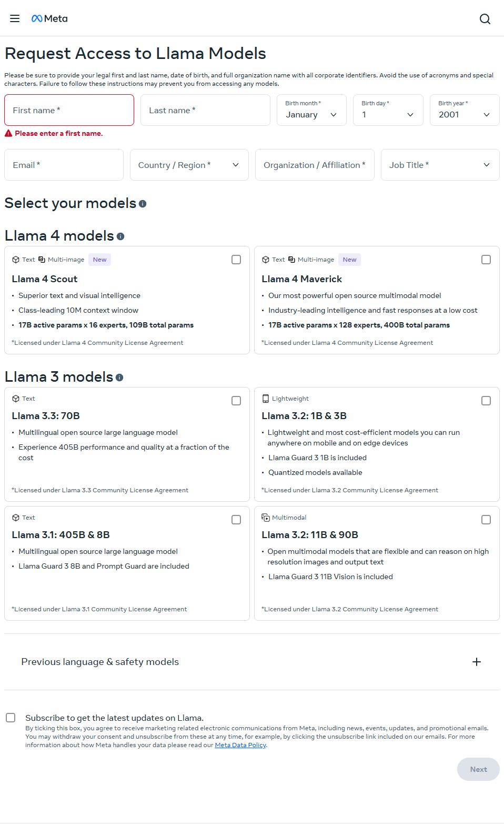Click the Meta logo
504x824 pixels.
click(49, 18)
